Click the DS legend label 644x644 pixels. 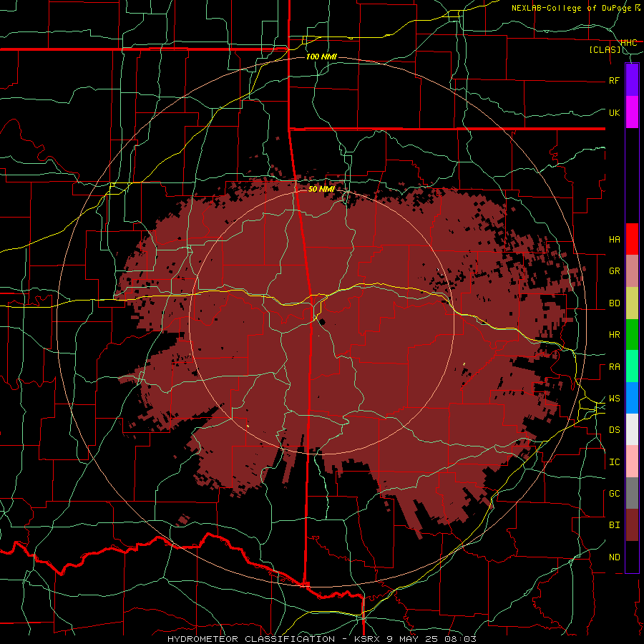tap(615, 430)
